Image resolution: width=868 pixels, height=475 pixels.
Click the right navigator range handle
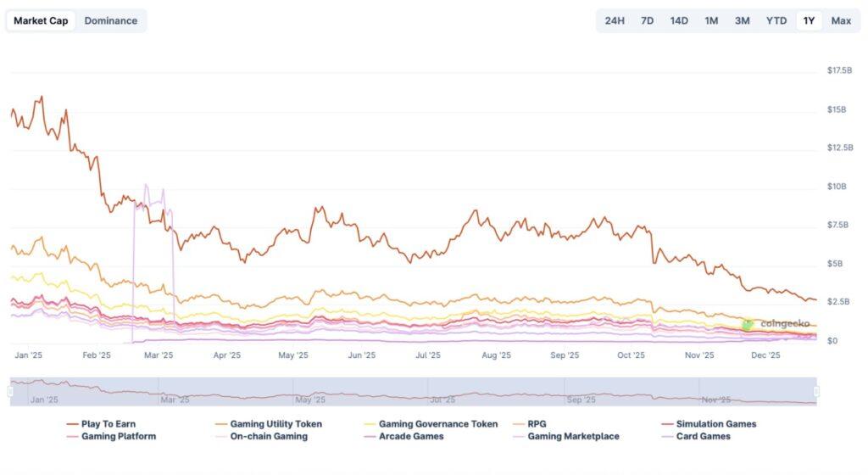click(816, 391)
